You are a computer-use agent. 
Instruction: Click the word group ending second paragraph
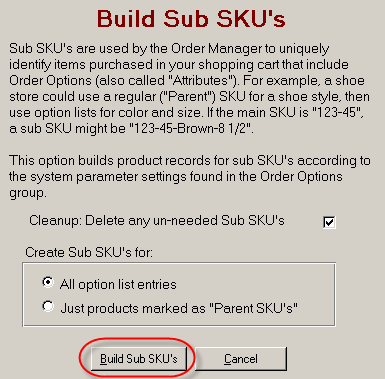pos(26,193)
